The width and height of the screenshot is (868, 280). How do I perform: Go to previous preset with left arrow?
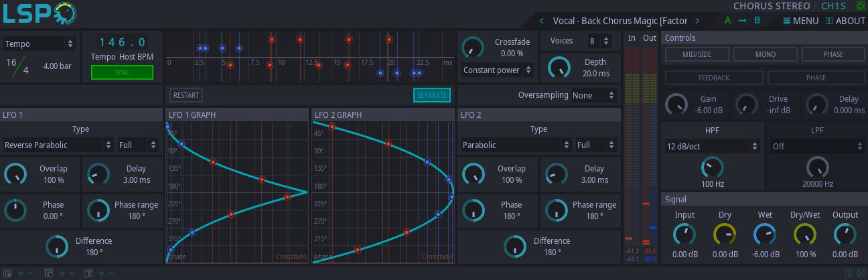[x=542, y=20]
